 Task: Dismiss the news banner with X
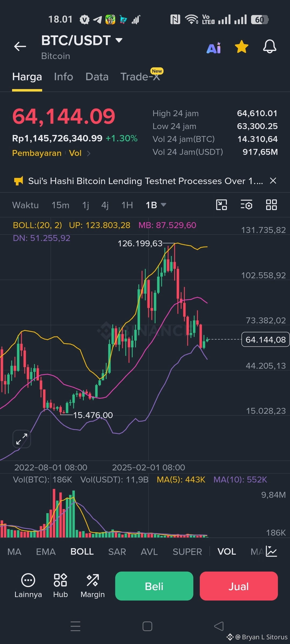pyautogui.click(x=273, y=181)
